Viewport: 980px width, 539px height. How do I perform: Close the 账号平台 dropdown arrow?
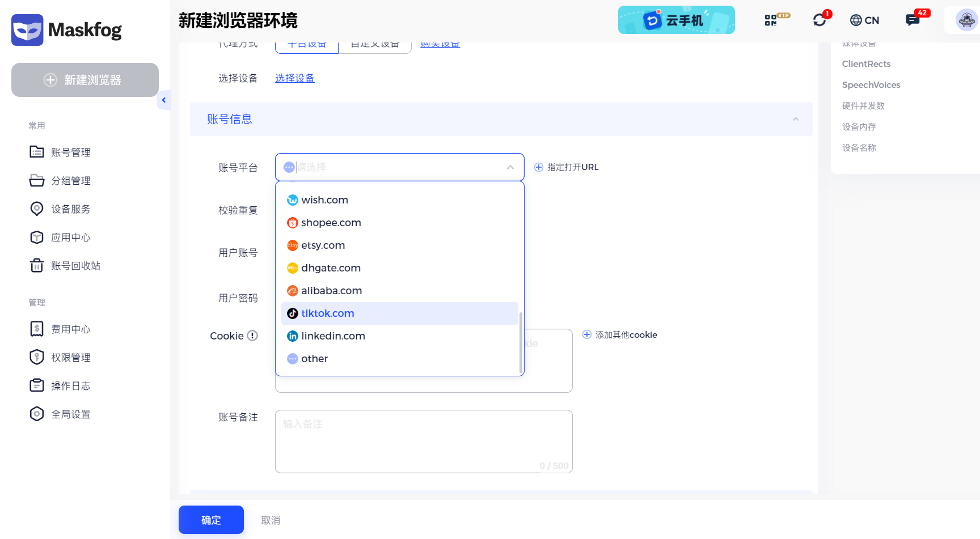pyautogui.click(x=510, y=167)
